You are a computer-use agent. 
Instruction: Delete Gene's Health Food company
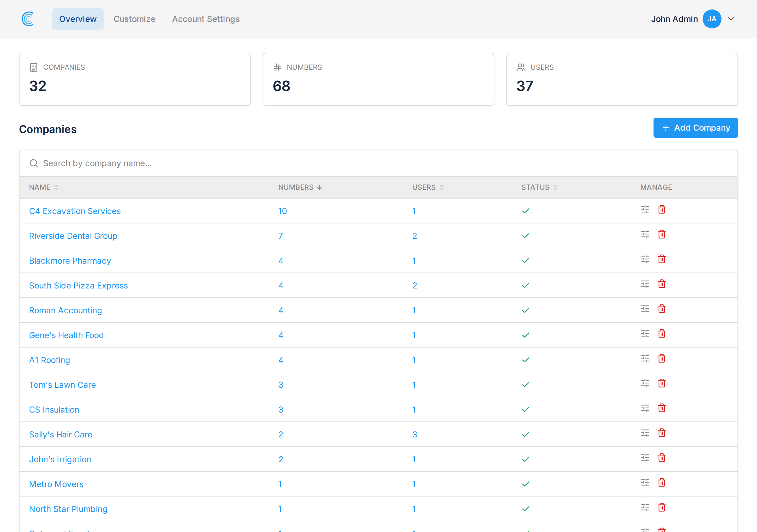(661, 334)
